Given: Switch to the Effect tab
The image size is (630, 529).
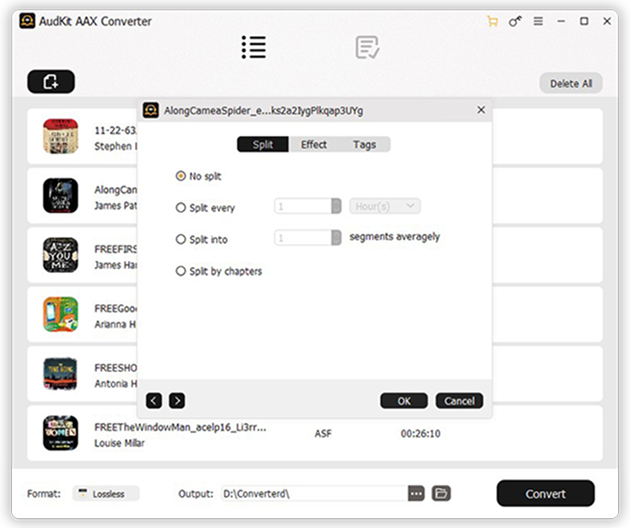Looking at the screenshot, I should coord(314,145).
